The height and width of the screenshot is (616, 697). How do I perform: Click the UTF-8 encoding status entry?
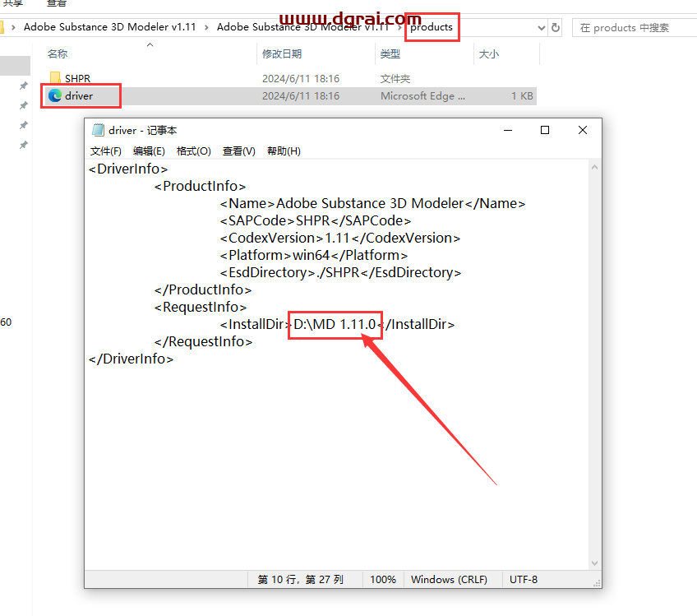524,580
